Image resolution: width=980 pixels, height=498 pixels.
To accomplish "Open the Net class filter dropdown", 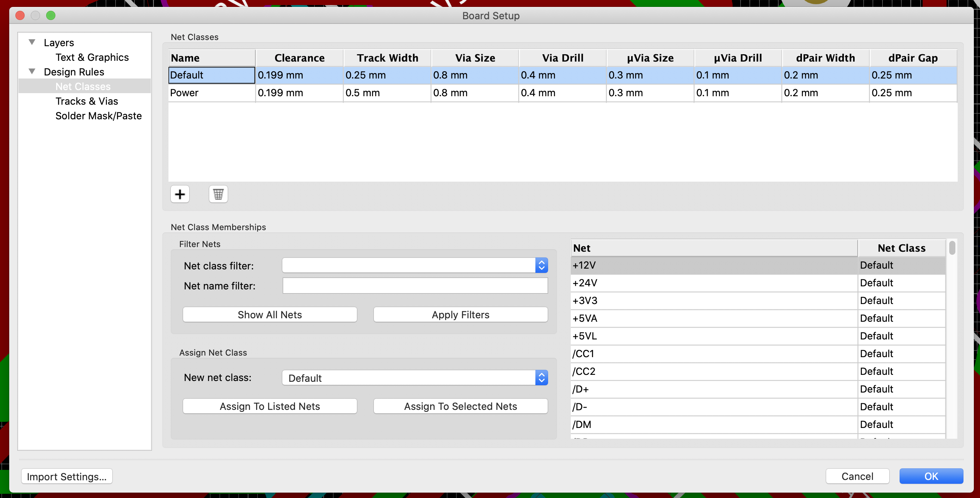I will [541, 265].
